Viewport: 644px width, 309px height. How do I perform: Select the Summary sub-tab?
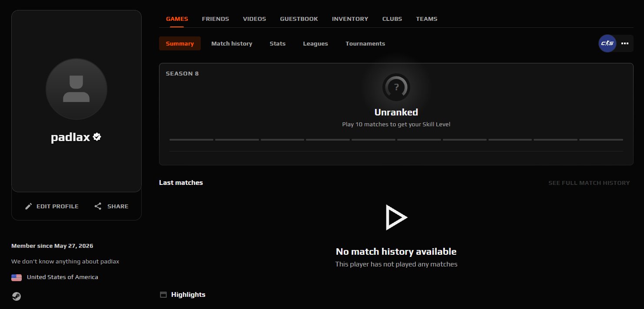(x=180, y=43)
